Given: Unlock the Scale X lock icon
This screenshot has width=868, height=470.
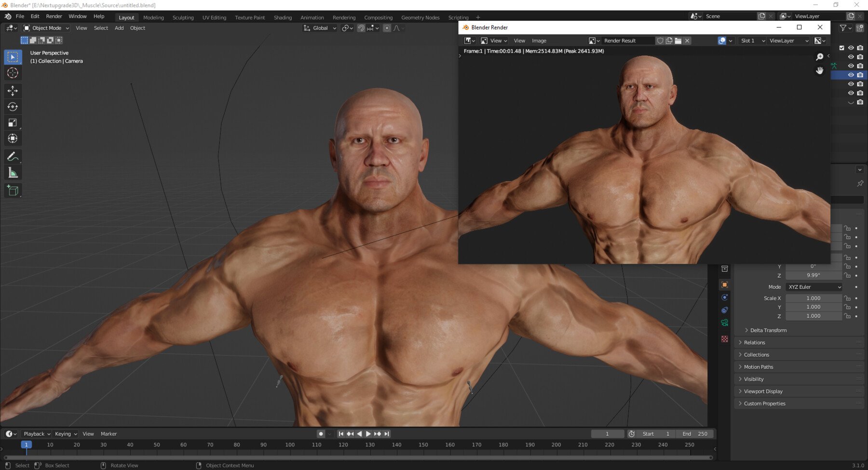Looking at the screenshot, I should point(847,298).
